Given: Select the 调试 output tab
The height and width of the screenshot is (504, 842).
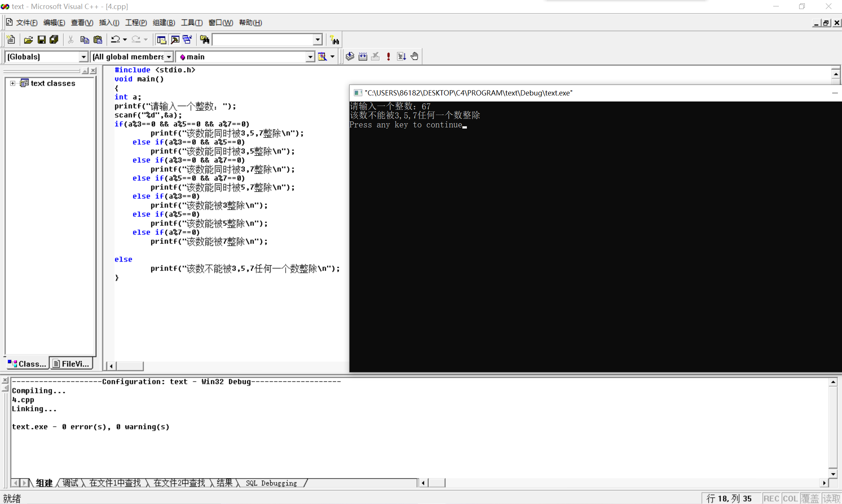Looking at the screenshot, I should [70, 483].
